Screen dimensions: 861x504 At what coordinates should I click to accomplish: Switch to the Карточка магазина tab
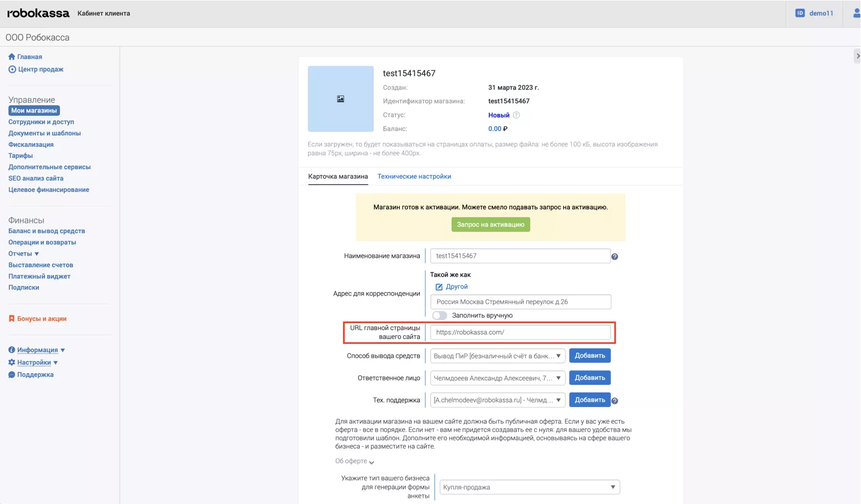click(338, 176)
